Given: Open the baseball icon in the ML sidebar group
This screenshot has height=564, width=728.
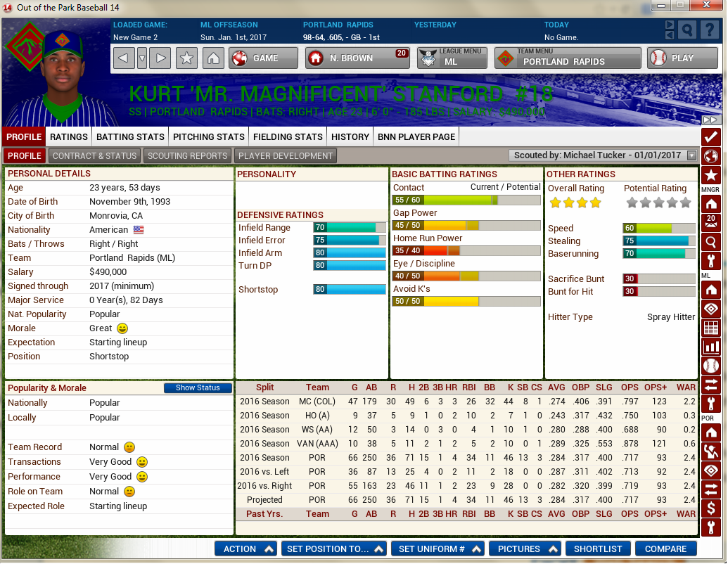Looking at the screenshot, I should click(x=711, y=366).
